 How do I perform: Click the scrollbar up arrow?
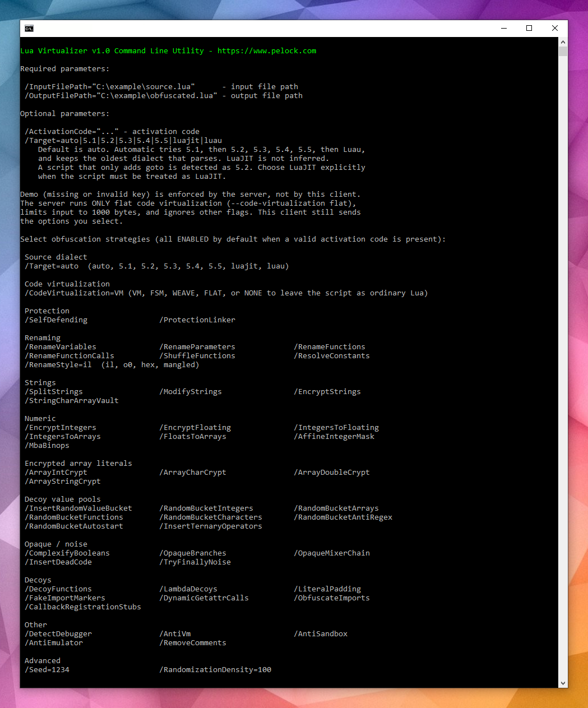(563, 42)
